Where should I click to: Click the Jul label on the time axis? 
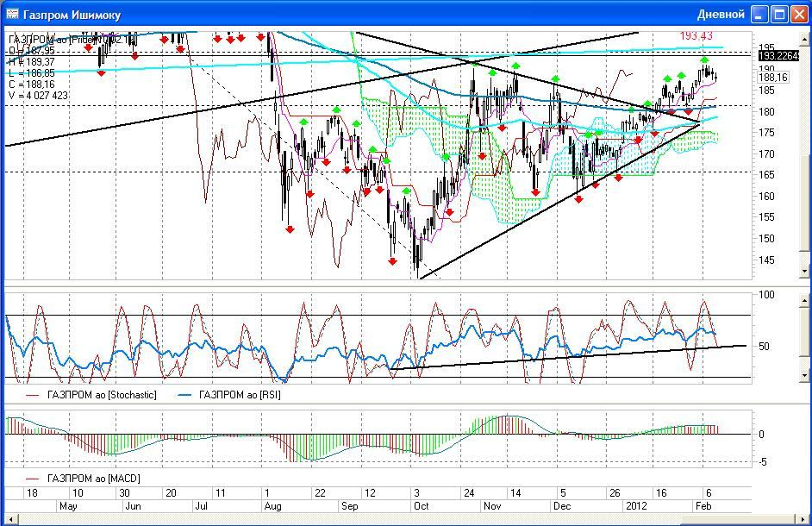(x=201, y=506)
